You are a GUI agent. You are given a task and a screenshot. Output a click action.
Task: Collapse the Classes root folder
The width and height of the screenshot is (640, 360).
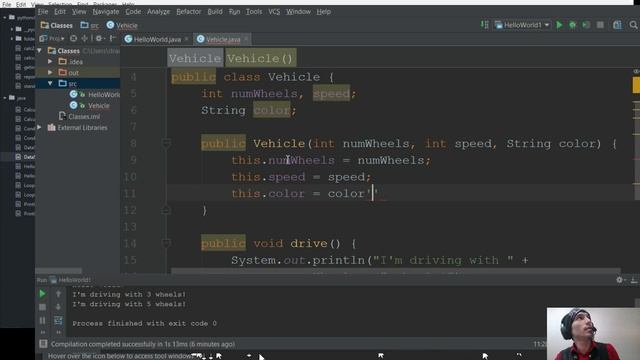point(40,51)
